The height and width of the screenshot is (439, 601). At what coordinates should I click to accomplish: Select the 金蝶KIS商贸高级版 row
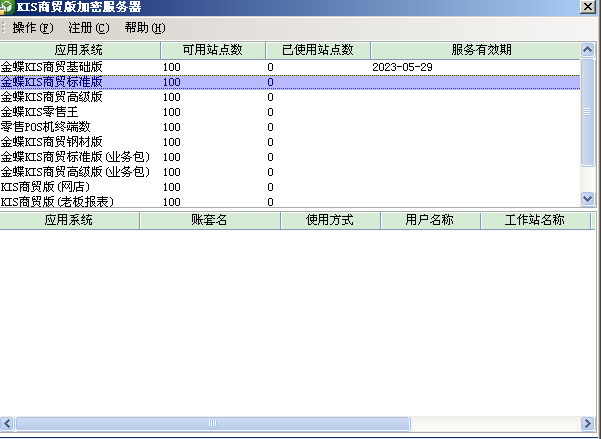(x=290, y=97)
